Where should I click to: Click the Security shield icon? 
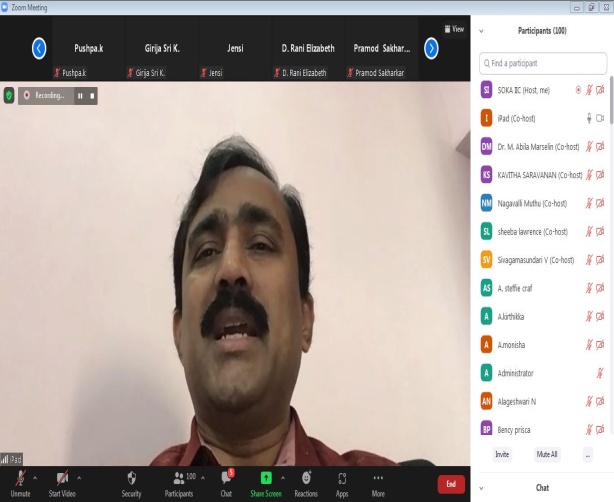[x=131, y=478]
